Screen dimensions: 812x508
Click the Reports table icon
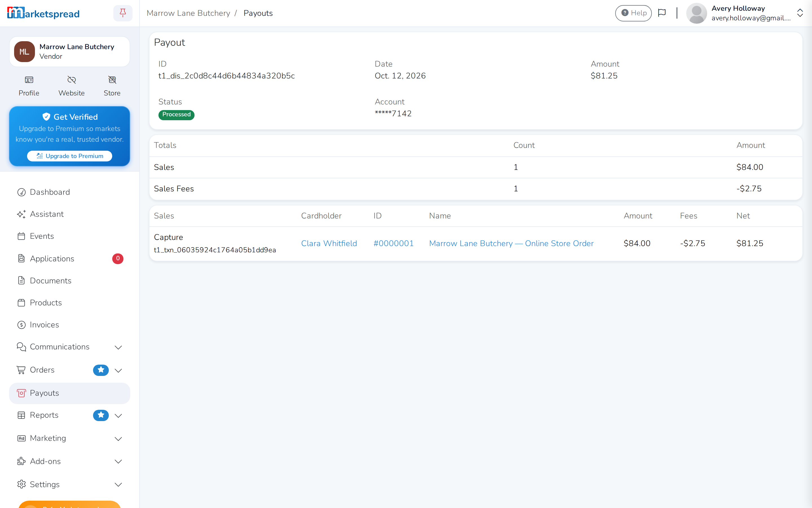pyautogui.click(x=21, y=415)
